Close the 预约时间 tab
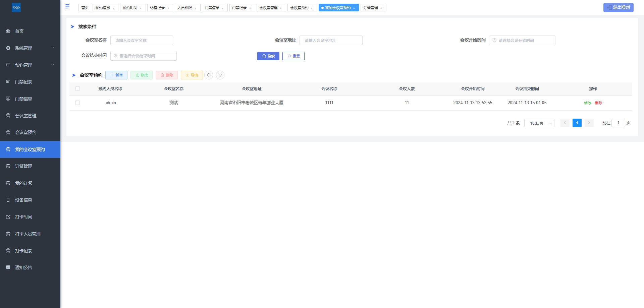644x308 pixels. point(141,8)
